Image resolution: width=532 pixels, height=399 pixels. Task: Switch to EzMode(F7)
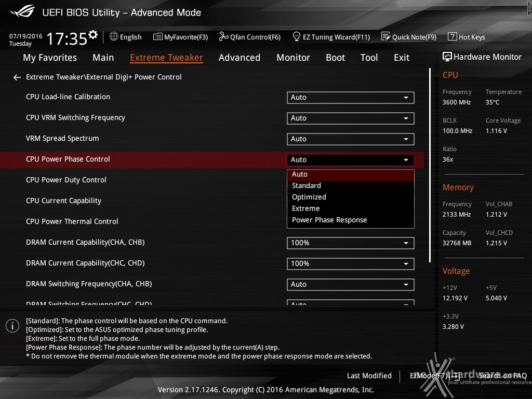pyautogui.click(x=435, y=376)
